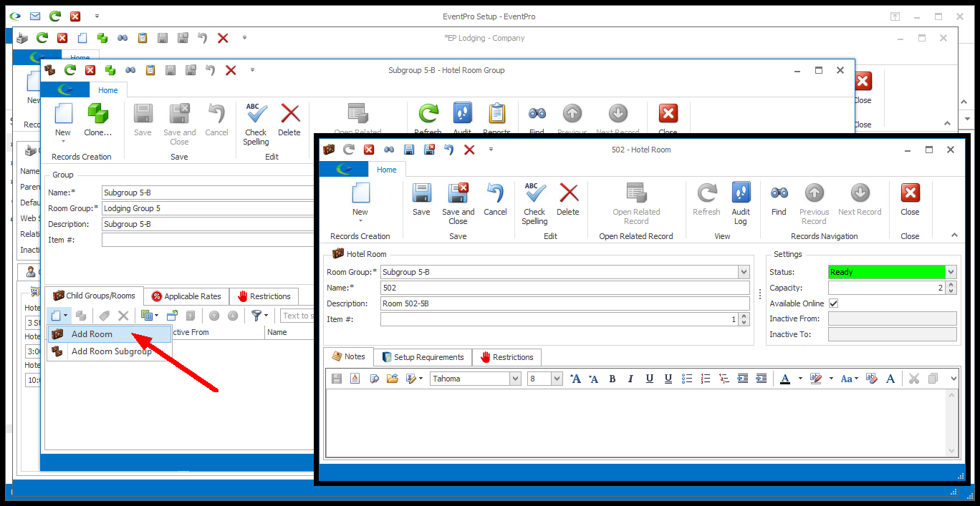The width and height of the screenshot is (980, 506).
Task: Expand Notes toolbar overflow chevron
Action: pyautogui.click(x=953, y=379)
